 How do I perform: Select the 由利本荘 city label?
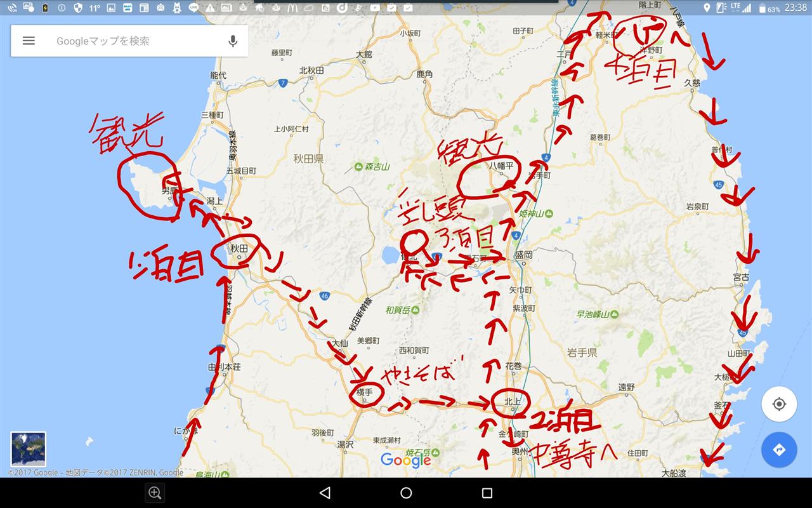pyautogui.click(x=224, y=367)
